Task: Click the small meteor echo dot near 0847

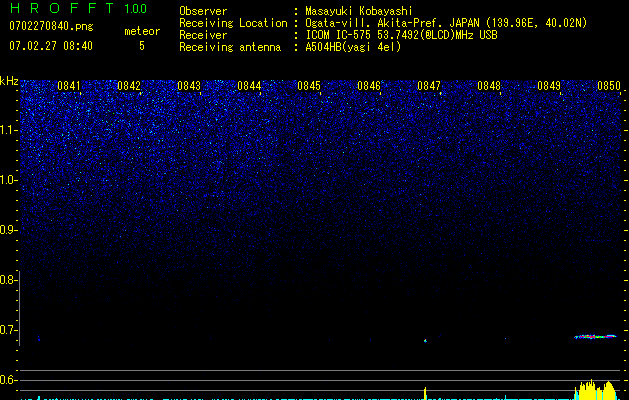Action: (425, 341)
